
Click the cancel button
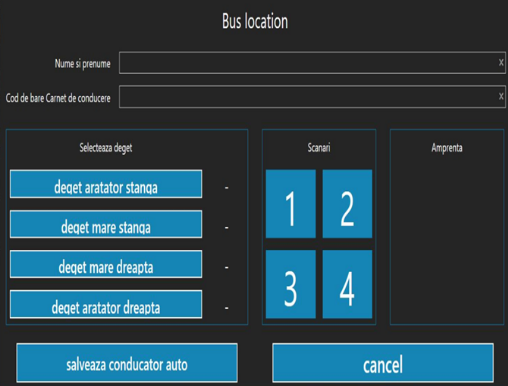pos(383,363)
